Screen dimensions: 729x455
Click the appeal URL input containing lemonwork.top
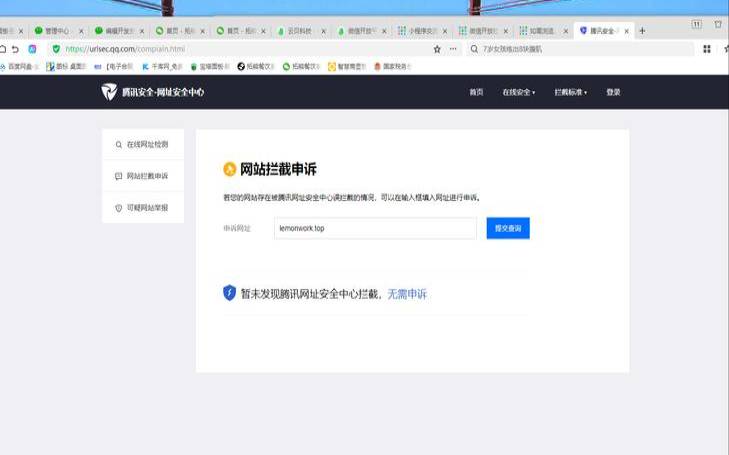point(375,228)
